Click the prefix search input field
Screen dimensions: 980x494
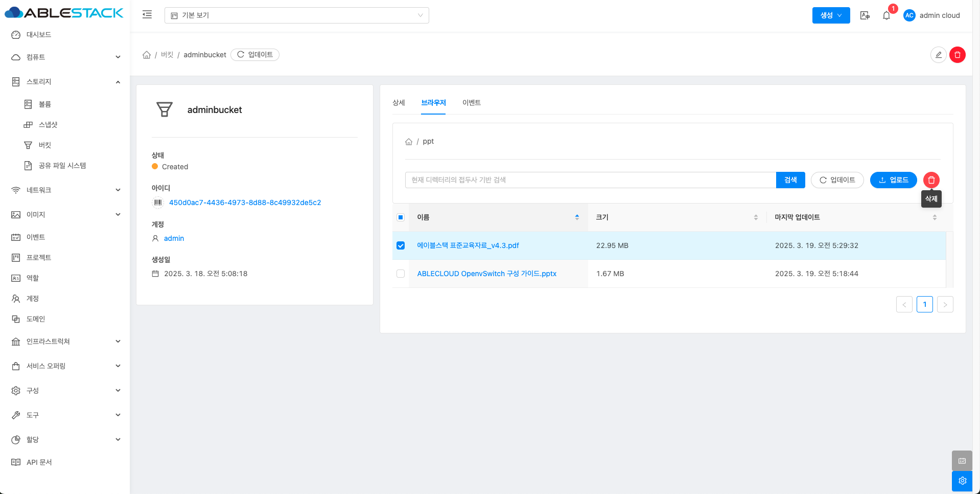click(590, 180)
